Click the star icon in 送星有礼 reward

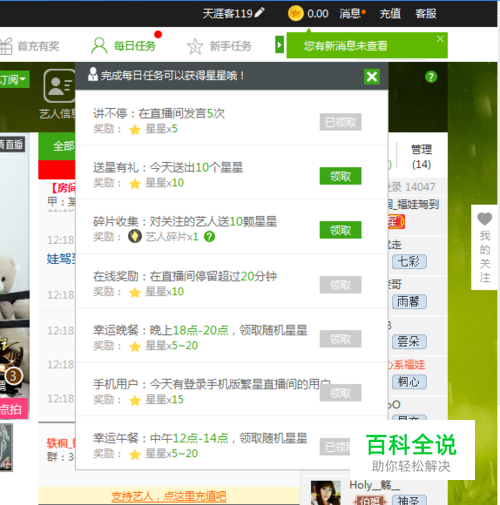tap(135, 183)
